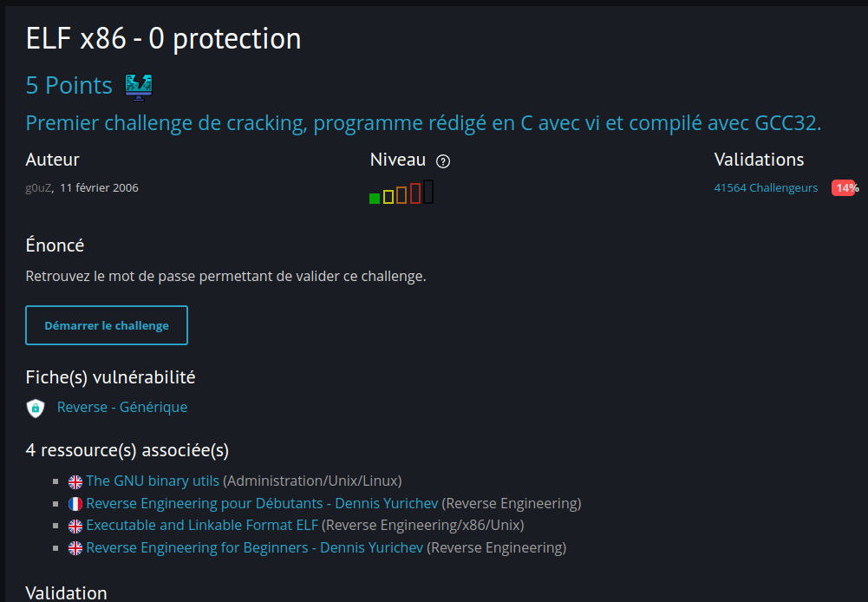Click the tallest black difficulty level bar

[428, 191]
